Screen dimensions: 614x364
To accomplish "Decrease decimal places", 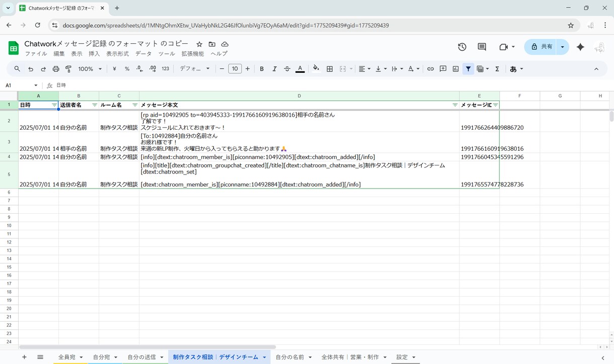I will click(139, 69).
